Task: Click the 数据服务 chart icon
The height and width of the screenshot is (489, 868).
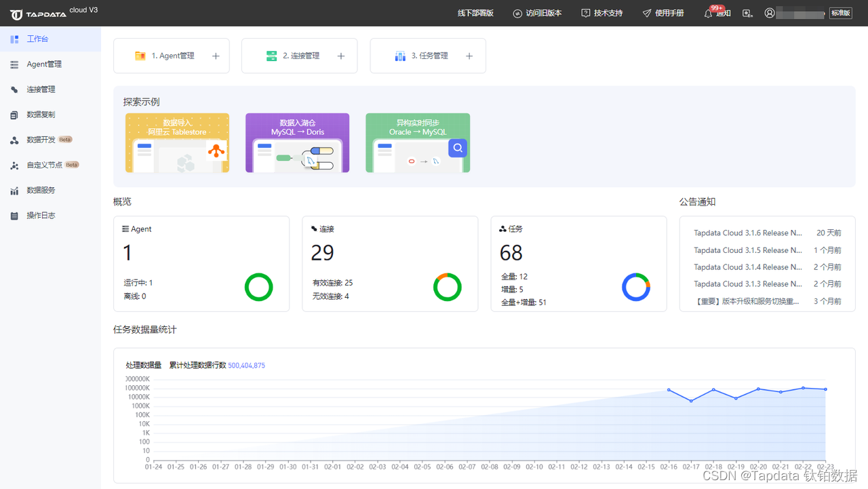Action: (14, 191)
